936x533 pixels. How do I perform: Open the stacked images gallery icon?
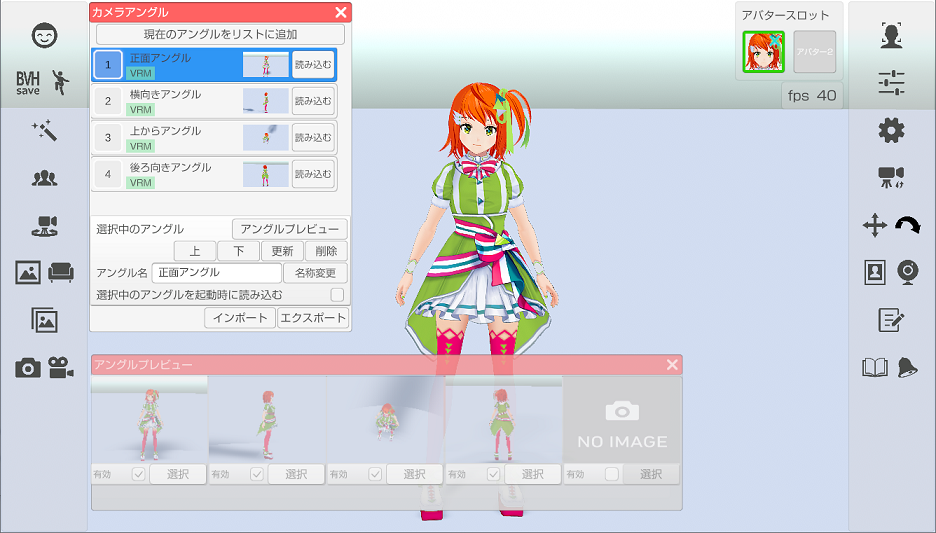45,320
